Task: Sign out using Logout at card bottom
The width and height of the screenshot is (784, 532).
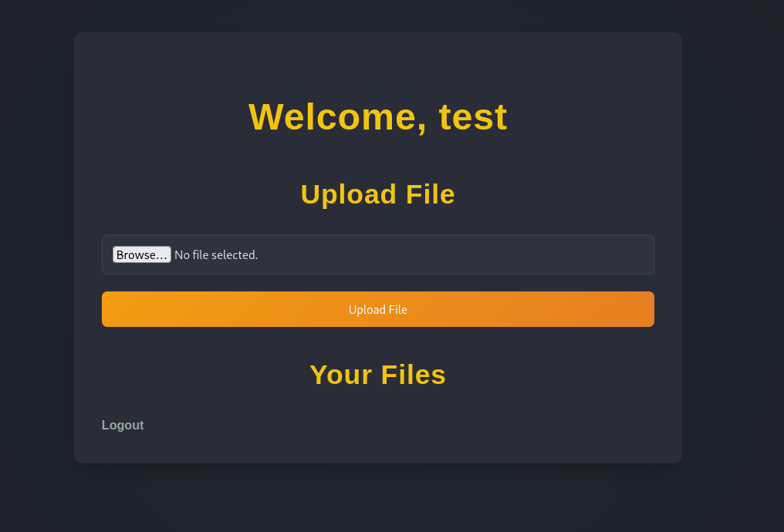Action: tap(123, 425)
